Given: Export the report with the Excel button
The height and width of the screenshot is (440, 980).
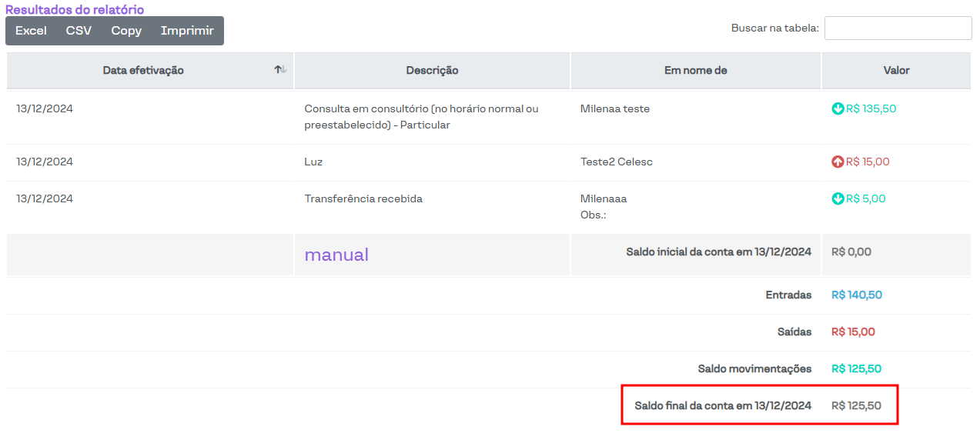Looking at the screenshot, I should click(31, 31).
